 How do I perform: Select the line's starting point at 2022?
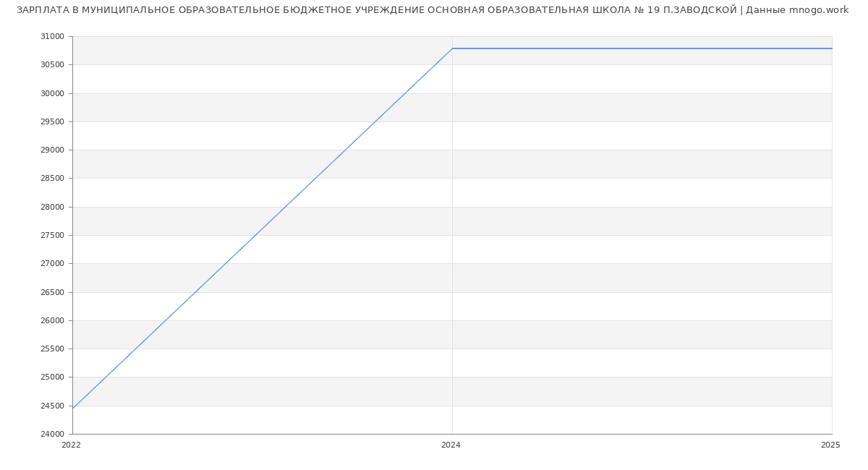pyautogui.click(x=73, y=409)
